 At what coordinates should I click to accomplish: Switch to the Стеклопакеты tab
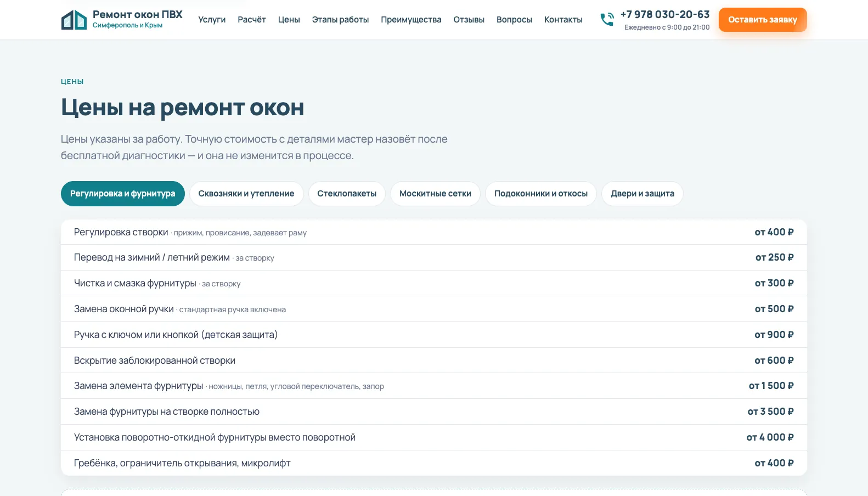pyautogui.click(x=347, y=194)
